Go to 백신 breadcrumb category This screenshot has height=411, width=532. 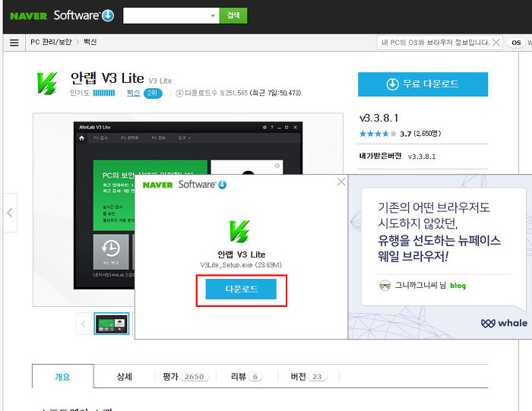90,42
